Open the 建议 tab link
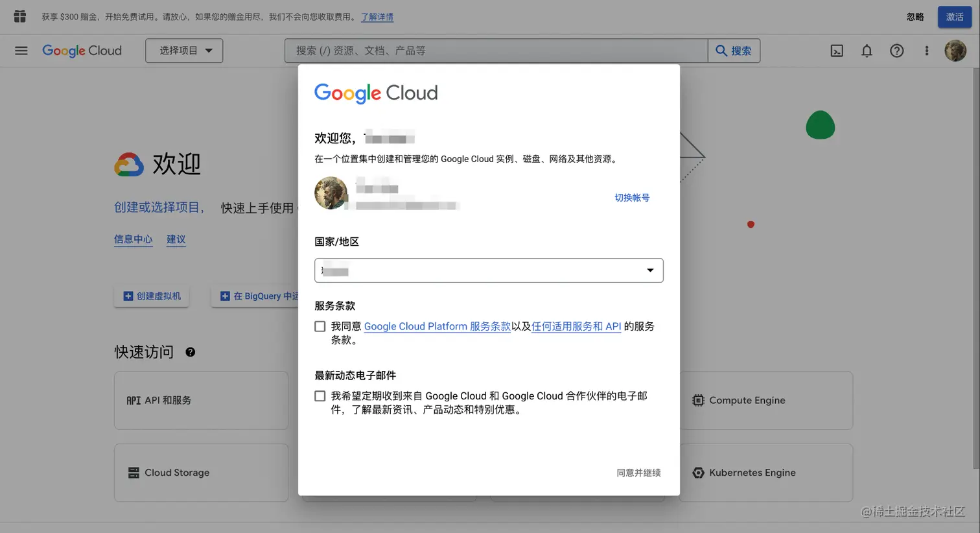Image resolution: width=980 pixels, height=533 pixels. tap(176, 239)
